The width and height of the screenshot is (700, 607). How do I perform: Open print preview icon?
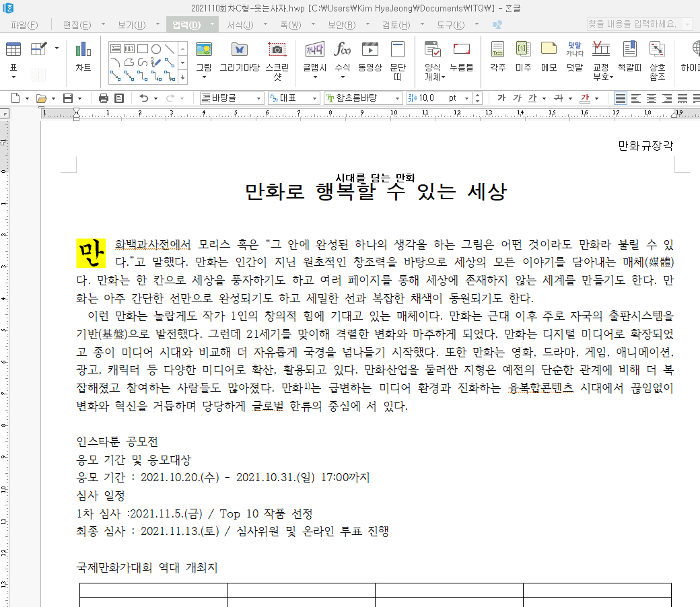click(119, 98)
